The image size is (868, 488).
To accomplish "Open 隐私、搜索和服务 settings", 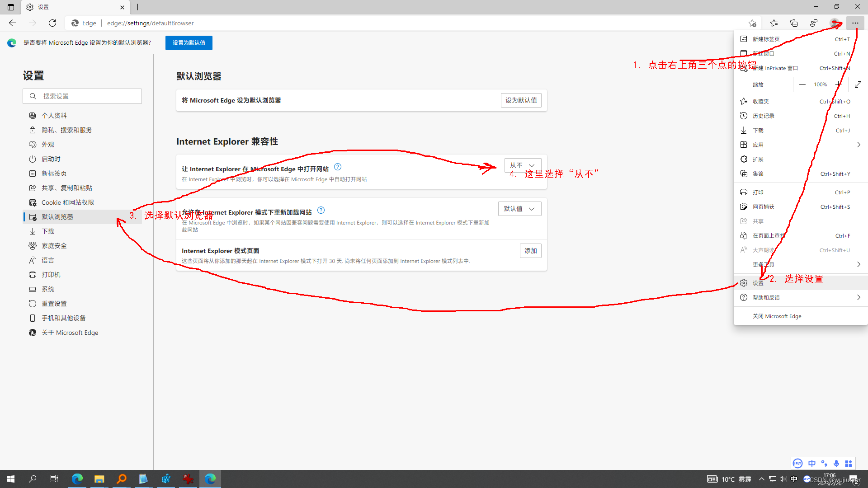I will pyautogui.click(x=82, y=130).
